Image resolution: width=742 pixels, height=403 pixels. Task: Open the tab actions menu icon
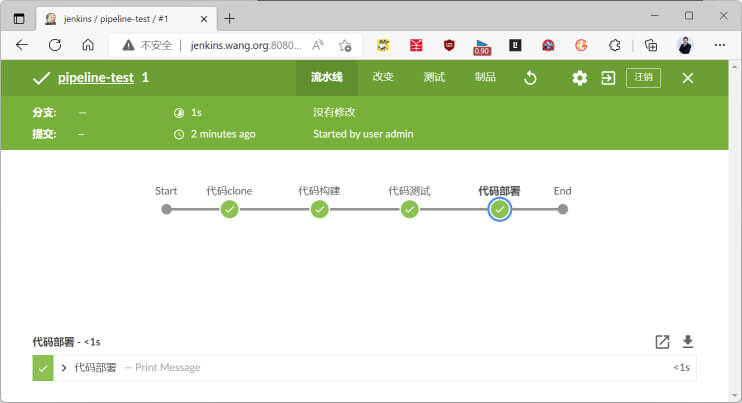(19, 19)
